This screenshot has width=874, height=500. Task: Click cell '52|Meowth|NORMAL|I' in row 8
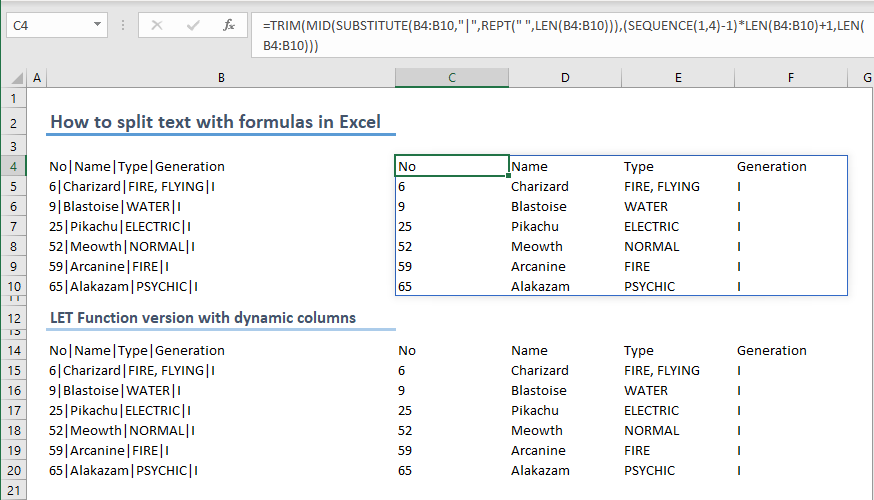click(122, 246)
